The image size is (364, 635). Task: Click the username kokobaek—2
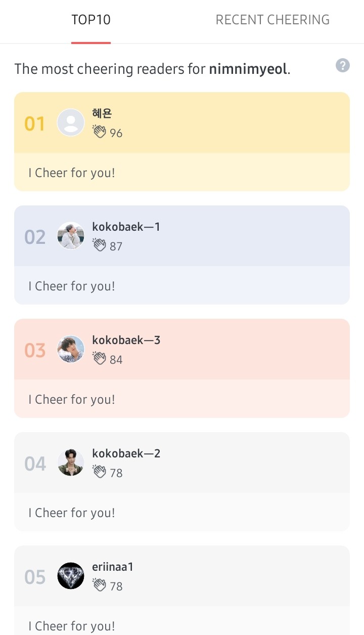pos(126,453)
